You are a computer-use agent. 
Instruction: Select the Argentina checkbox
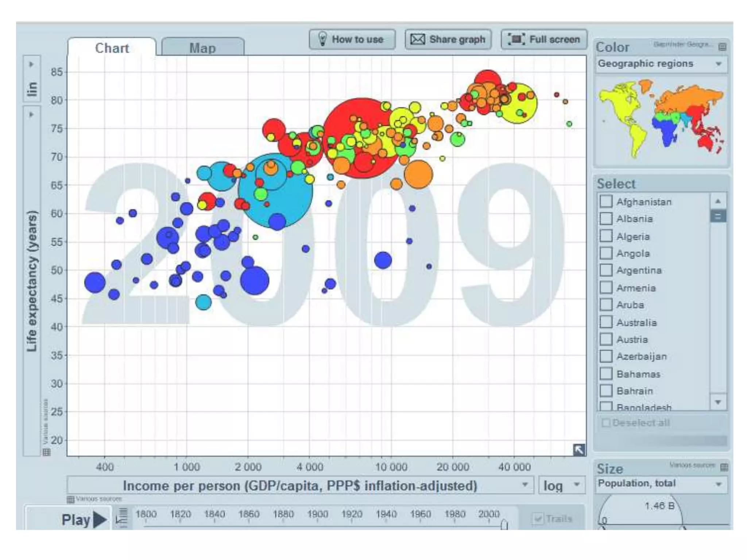606,270
